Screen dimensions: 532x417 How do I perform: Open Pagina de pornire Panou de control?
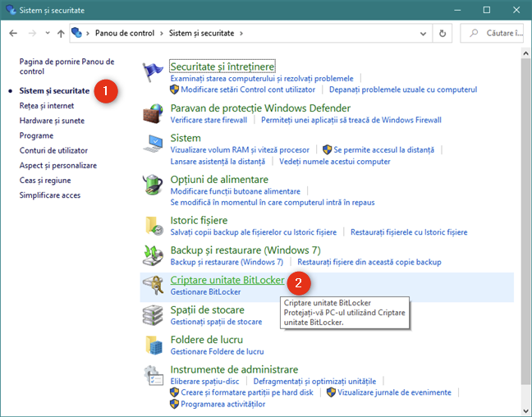tap(66, 66)
